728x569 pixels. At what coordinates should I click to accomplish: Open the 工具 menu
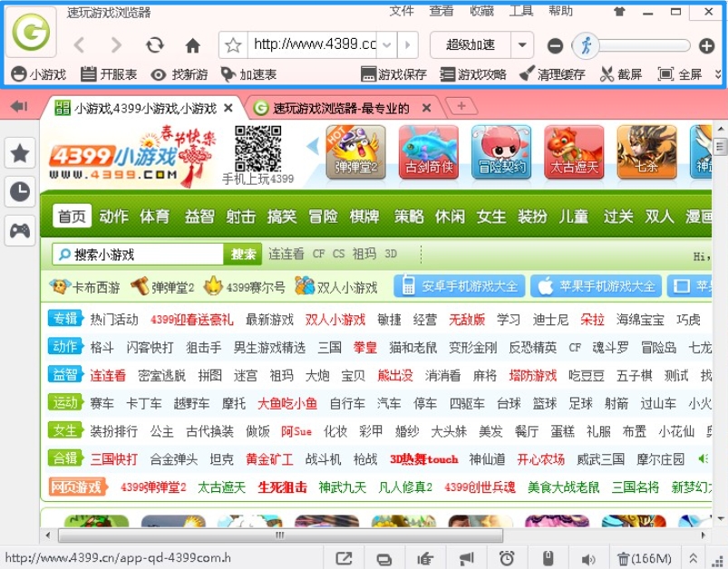tap(521, 10)
